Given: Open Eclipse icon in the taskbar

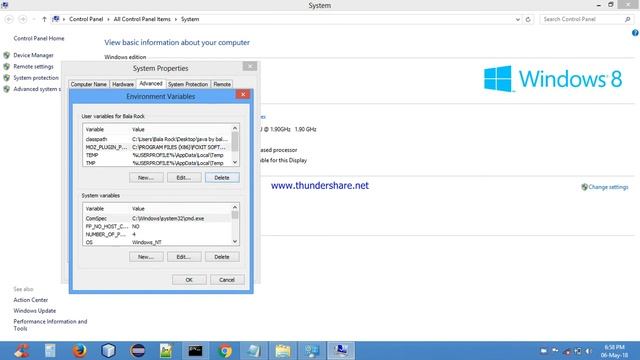Looking at the screenshot, I should pyautogui.click(x=138, y=351).
